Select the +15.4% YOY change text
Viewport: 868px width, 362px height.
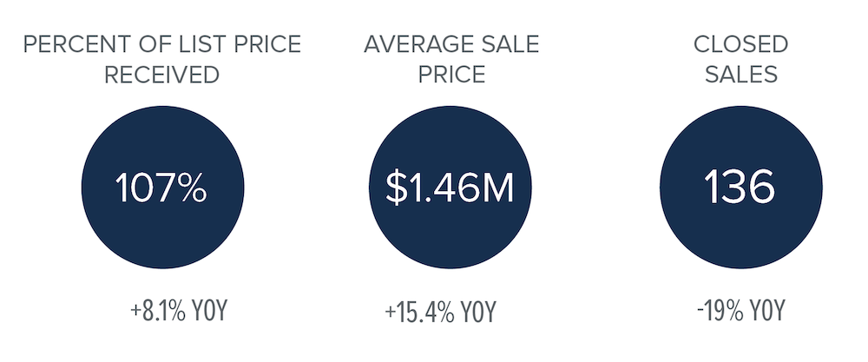click(x=441, y=313)
